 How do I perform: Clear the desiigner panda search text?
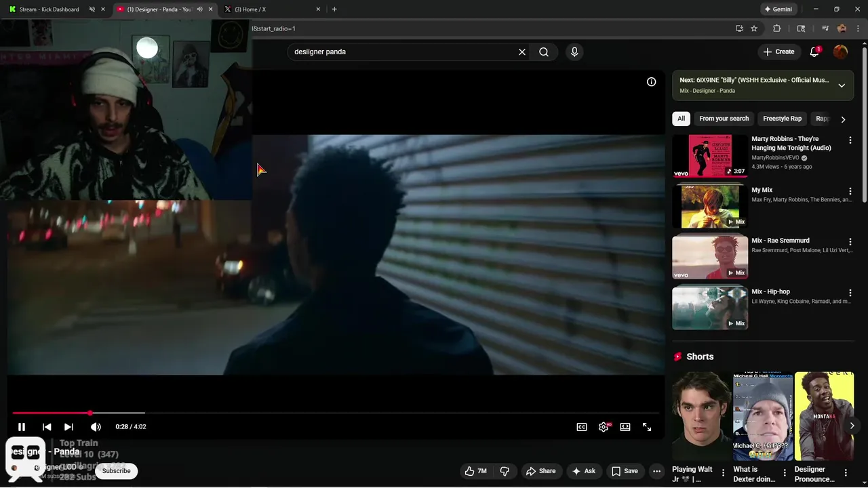click(x=522, y=52)
